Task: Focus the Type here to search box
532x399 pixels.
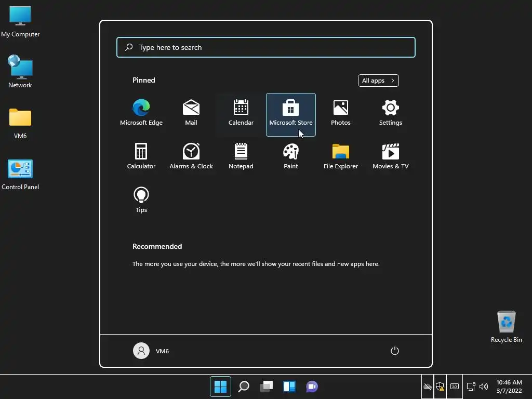Action: (x=266, y=47)
